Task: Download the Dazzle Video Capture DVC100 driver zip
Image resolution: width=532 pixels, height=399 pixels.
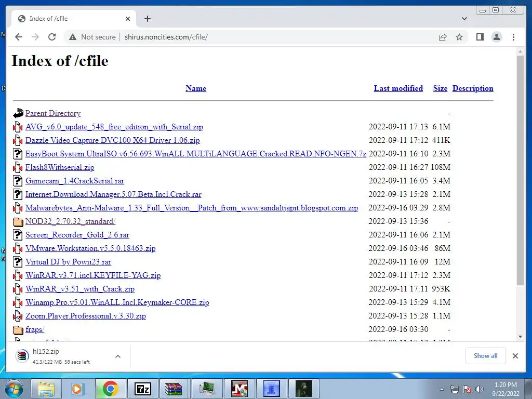Action: click(x=112, y=140)
